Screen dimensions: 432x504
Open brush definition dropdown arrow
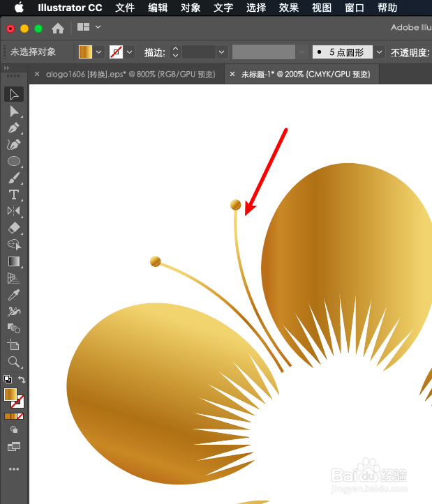pyautogui.click(x=380, y=52)
